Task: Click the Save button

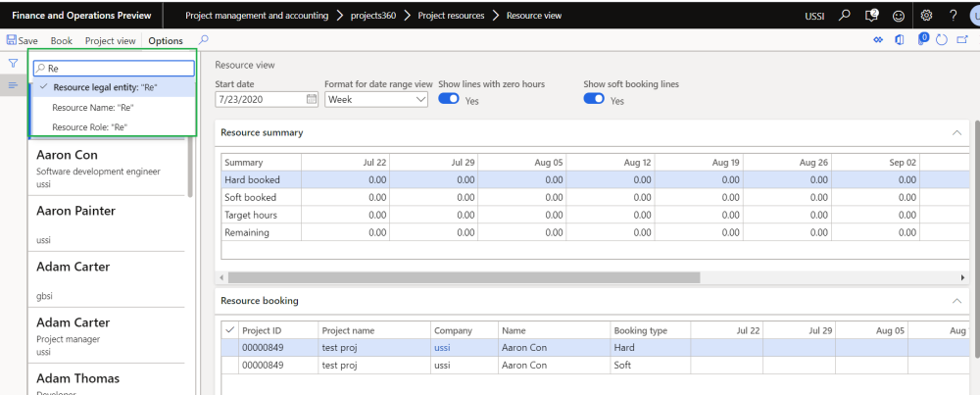Action: 22,40
